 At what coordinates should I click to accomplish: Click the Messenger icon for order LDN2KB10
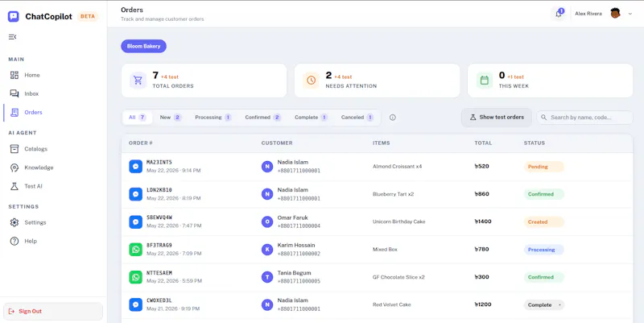(135, 194)
